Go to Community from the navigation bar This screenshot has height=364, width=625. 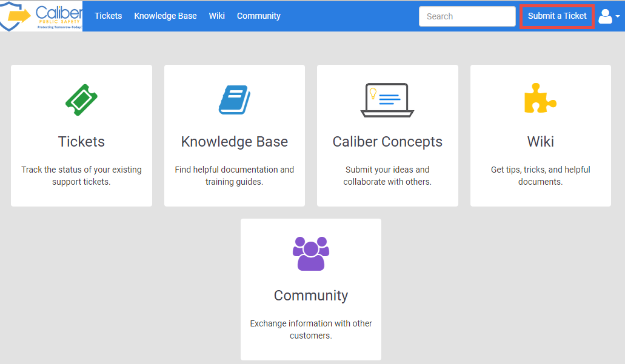click(259, 16)
